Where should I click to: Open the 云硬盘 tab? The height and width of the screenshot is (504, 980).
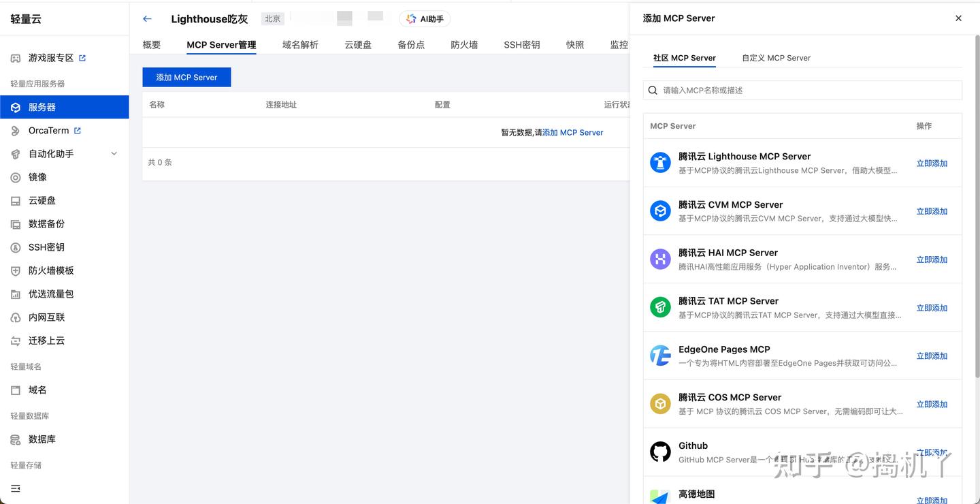coord(358,45)
